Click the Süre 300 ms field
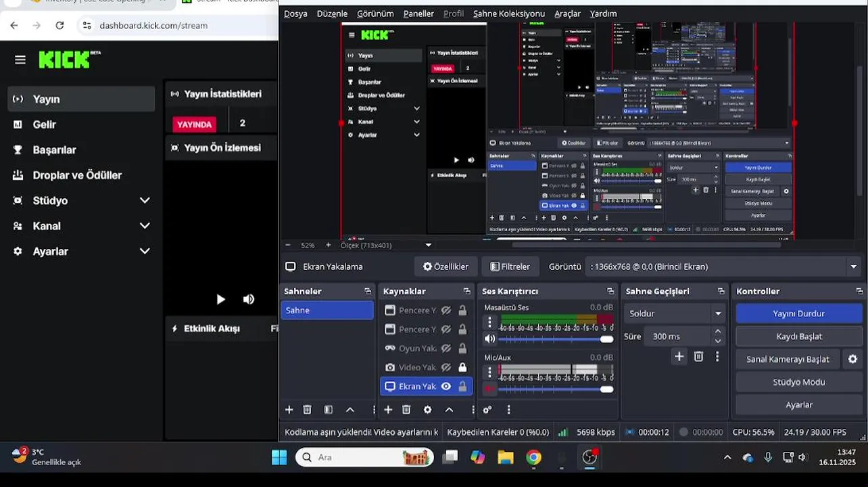Image resolution: width=868 pixels, height=487 pixels. [x=677, y=336]
